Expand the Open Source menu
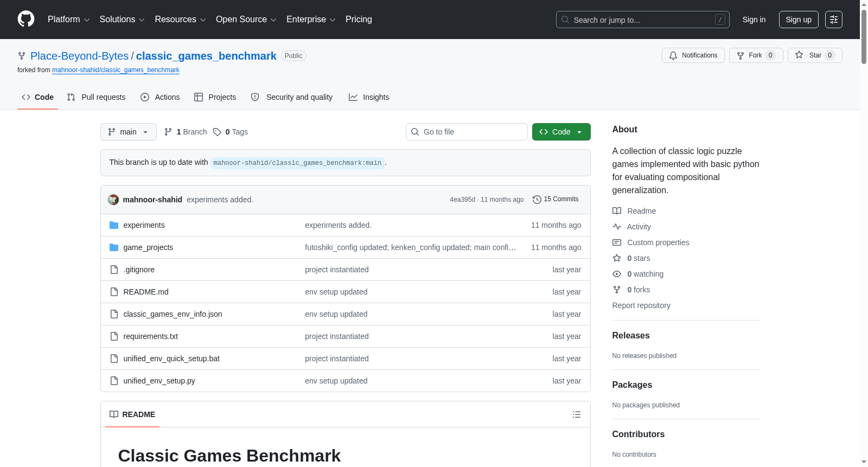 (246, 20)
